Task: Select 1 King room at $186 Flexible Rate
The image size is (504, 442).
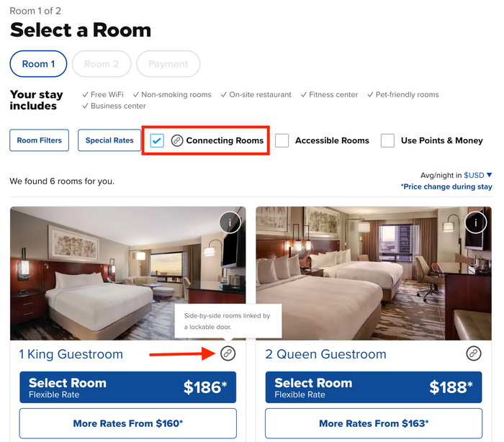Action: pyautogui.click(x=128, y=387)
